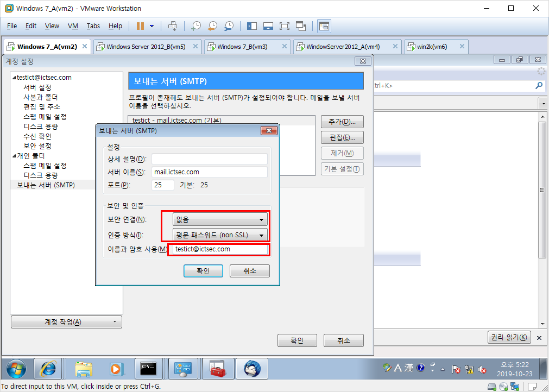Open the 인증 방식 dropdown

[220, 235]
